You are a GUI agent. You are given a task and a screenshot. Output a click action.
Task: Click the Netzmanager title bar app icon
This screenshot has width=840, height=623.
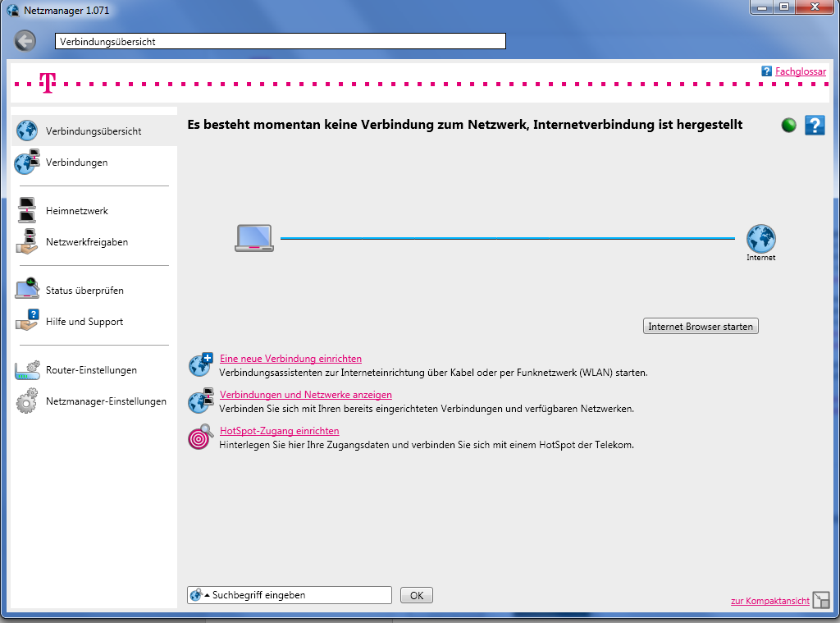pos(13,10)
